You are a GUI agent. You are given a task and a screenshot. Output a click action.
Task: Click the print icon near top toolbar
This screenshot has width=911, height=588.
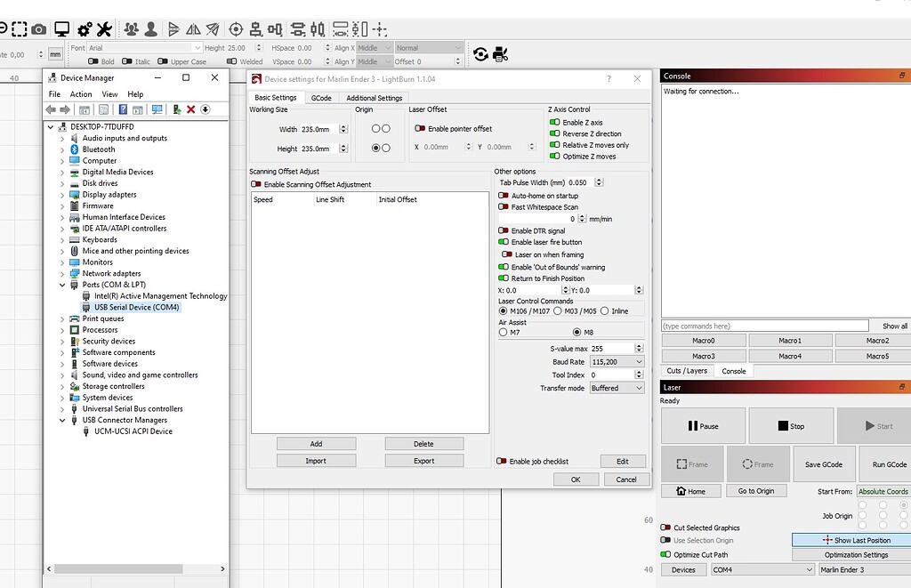coord(501,53)
